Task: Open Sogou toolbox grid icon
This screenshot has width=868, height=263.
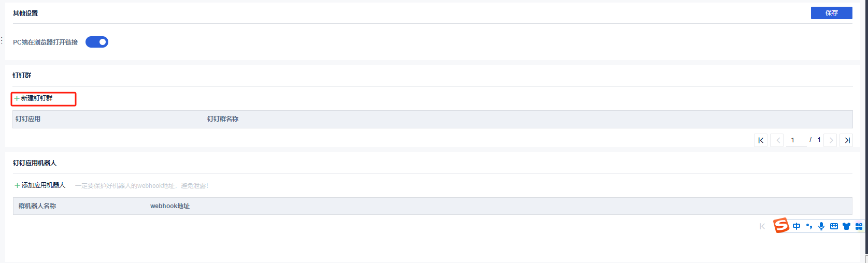Action: pos(859,226)
